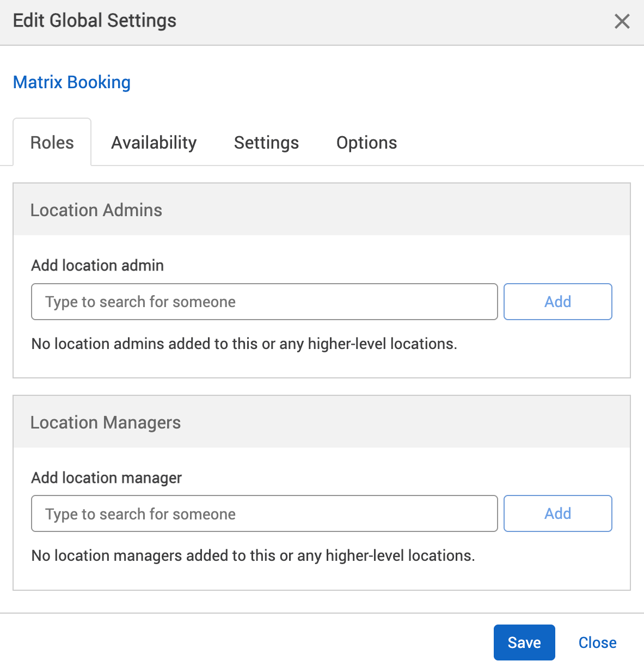Switch to the Availability tab
644x667 pixels.
(x=154, y=142)
